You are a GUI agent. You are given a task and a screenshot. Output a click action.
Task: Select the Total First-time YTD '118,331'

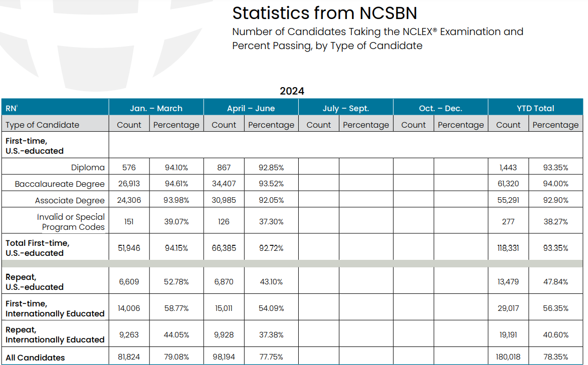[x=508, y=248]
